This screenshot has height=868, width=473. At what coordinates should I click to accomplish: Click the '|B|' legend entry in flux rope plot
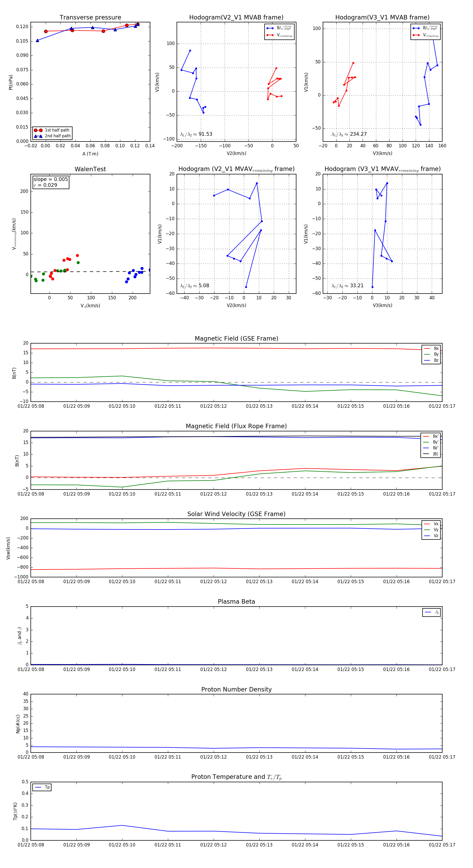pos(431,454)
